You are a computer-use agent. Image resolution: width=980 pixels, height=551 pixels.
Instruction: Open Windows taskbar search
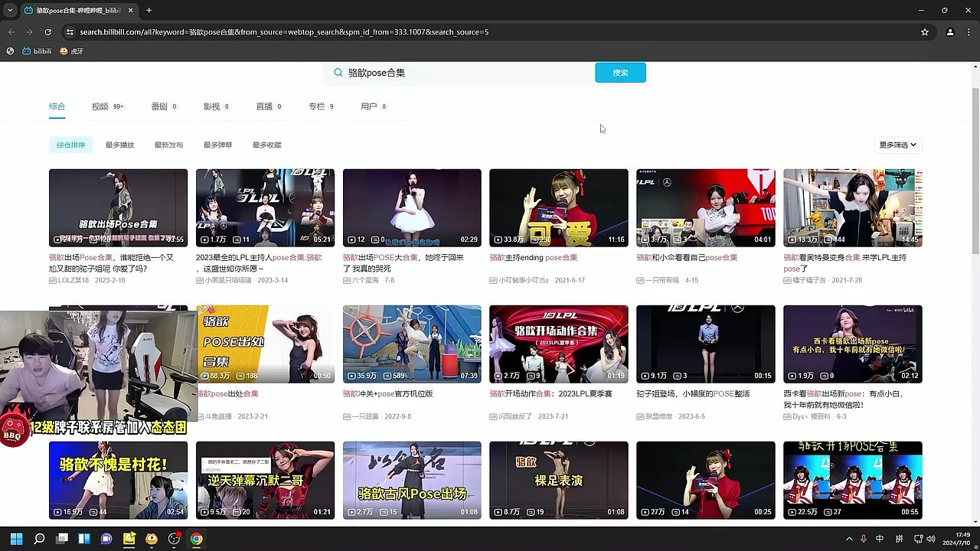click(x=39, y=539)
